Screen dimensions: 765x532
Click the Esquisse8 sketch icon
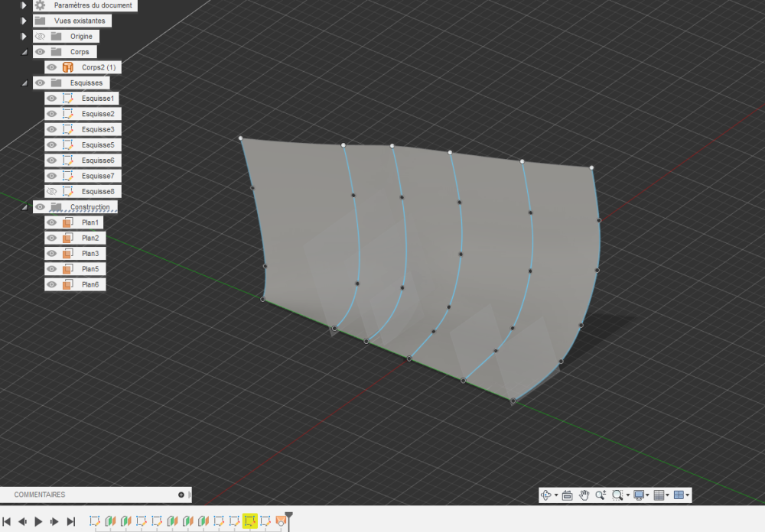(x=68, y=192)
